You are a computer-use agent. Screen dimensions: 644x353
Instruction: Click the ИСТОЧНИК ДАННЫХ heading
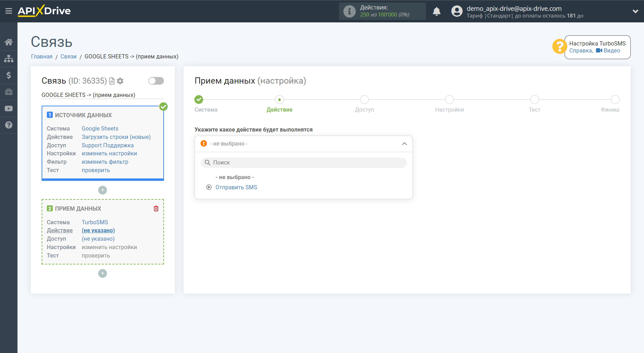coord(83,115)
